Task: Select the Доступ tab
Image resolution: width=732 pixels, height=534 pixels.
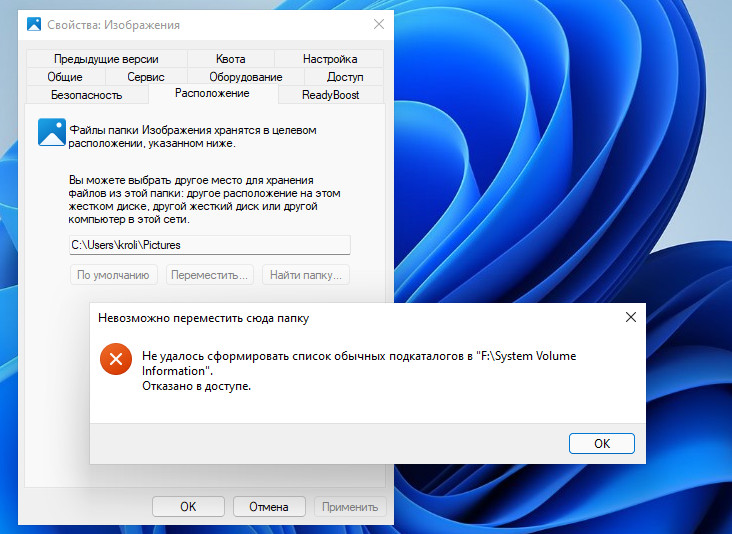Action: pyautogui.click(x=345, y=77)
